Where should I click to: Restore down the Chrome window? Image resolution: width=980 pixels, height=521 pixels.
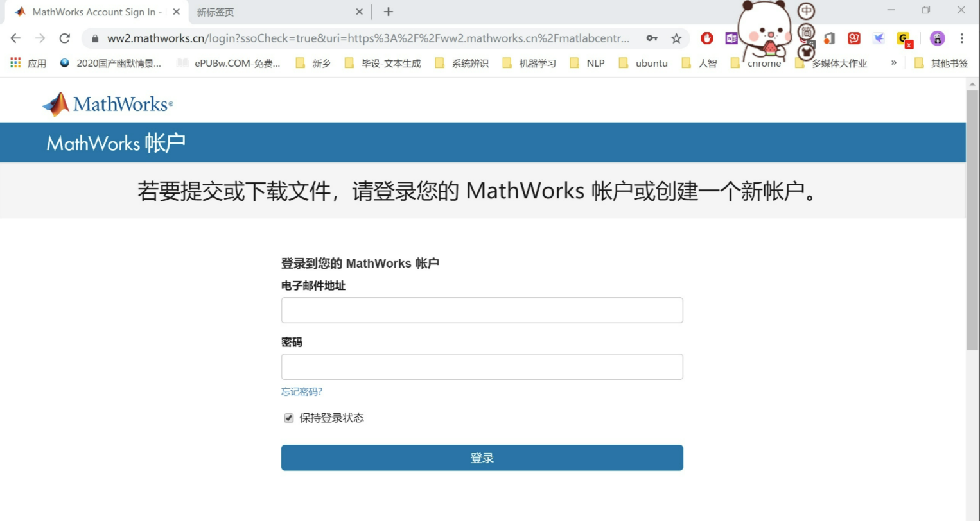click(926, 10)
